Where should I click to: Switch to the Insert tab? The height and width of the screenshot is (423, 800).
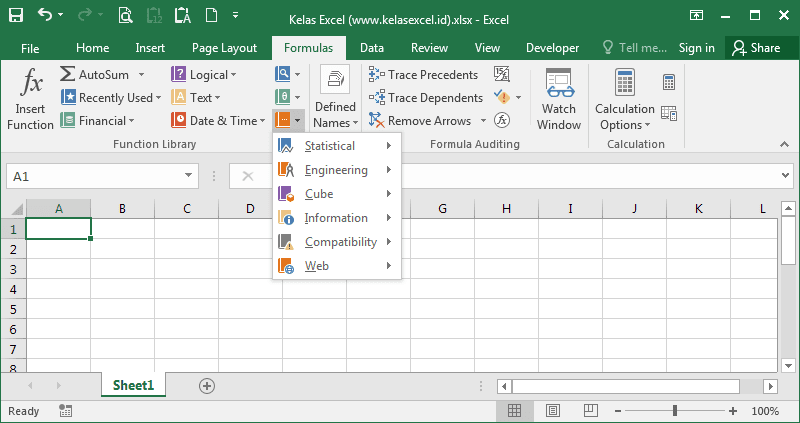pos(150,48)
